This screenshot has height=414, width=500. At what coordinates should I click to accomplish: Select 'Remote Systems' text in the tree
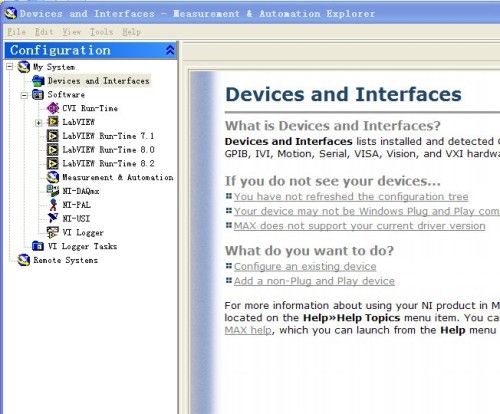point(65,260)
